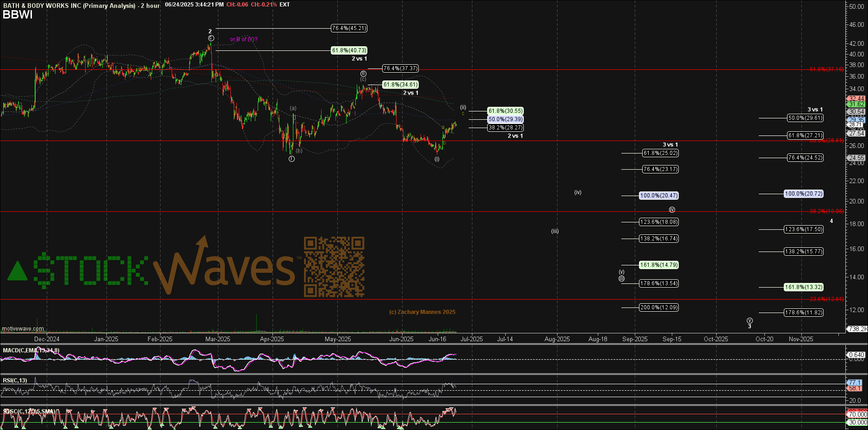Click the 76.4%(24.52) right-side label
Viewport: 868px width, 430px height.
(806, 158)
